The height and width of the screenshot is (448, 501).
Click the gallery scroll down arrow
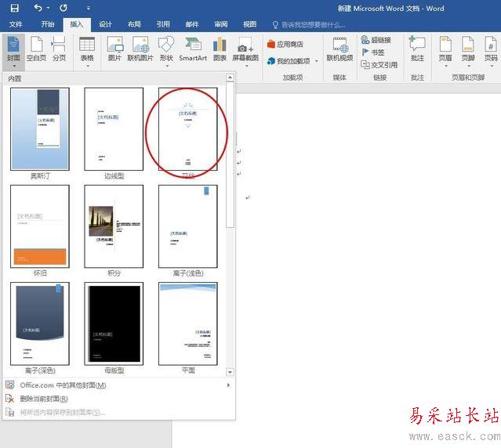[x=230, y=372]
